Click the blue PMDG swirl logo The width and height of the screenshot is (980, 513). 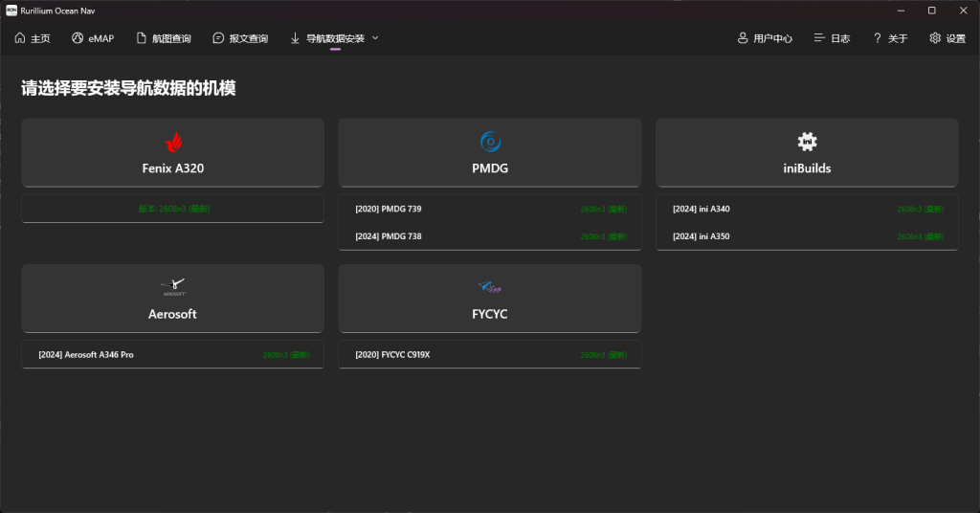(x=490, y=142)
